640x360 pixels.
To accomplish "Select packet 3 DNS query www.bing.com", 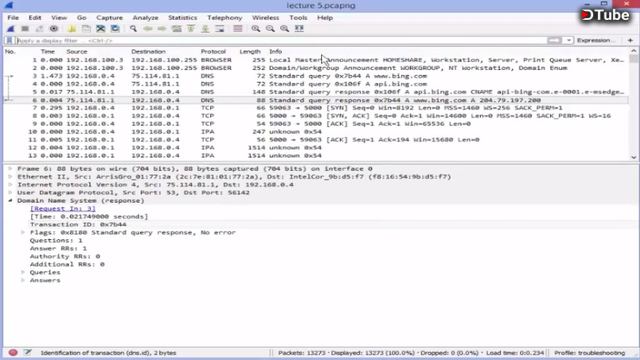I will point(316,76).
